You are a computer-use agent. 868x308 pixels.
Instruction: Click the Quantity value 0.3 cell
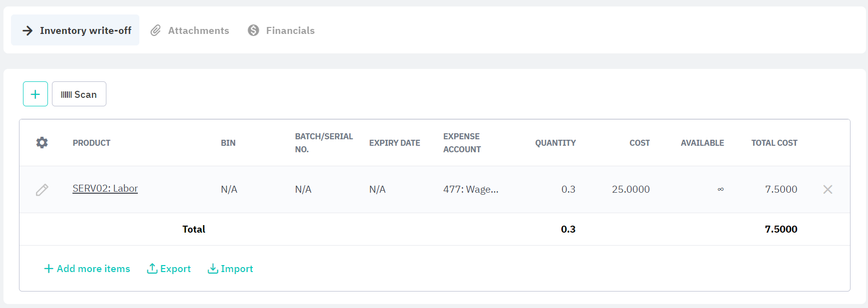click(x=568, y=189)
